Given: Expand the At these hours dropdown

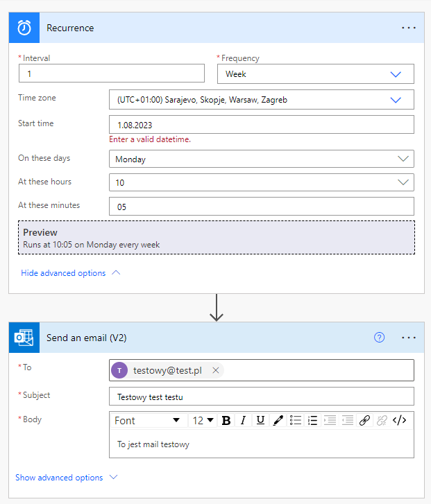Looking at the screenshot, I should tap(261, 183).
